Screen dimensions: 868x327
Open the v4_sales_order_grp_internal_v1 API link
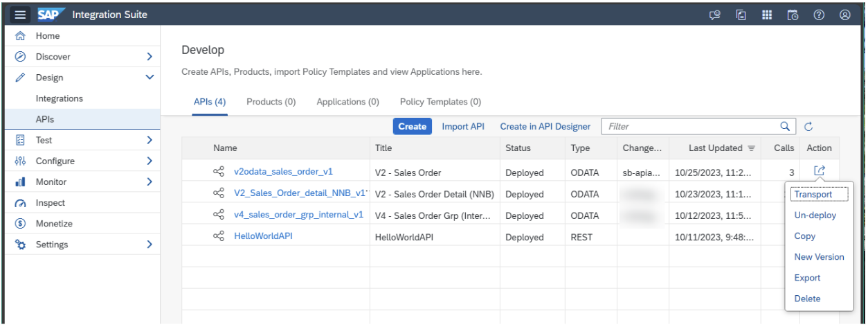coord(298,214)
